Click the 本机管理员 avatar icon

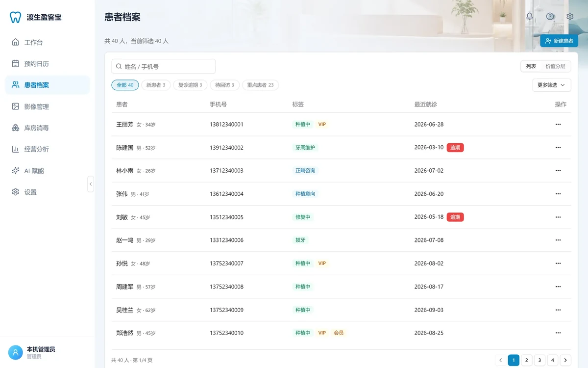click(x=16, y=352)
